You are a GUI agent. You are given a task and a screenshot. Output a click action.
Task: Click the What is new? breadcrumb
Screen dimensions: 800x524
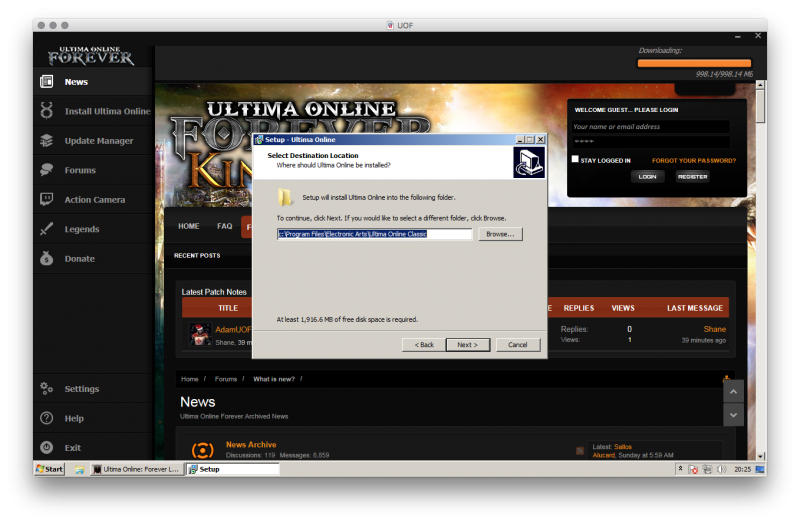click(274, 379)
